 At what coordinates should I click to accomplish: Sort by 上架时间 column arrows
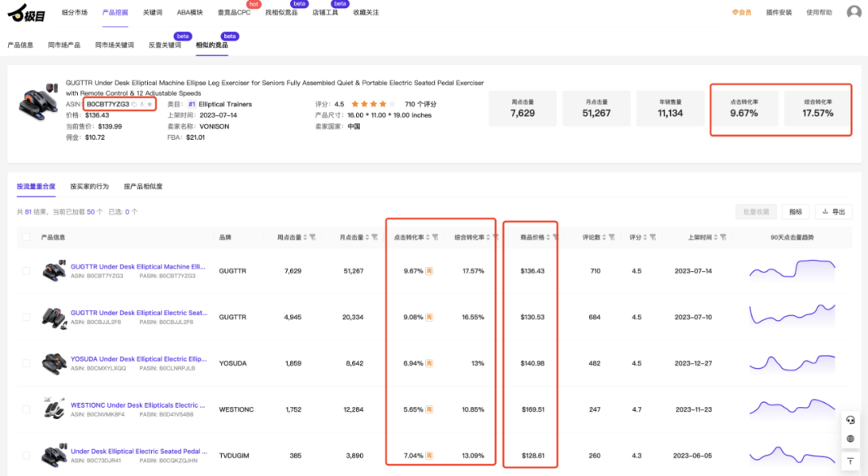715,238
